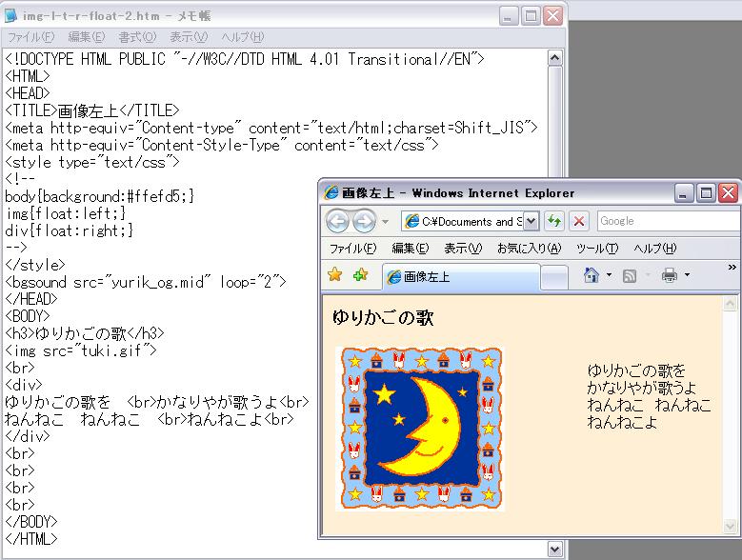742x560 pixels.
Task: Open the IE 編集(E) menu
Action: [410, 249]
